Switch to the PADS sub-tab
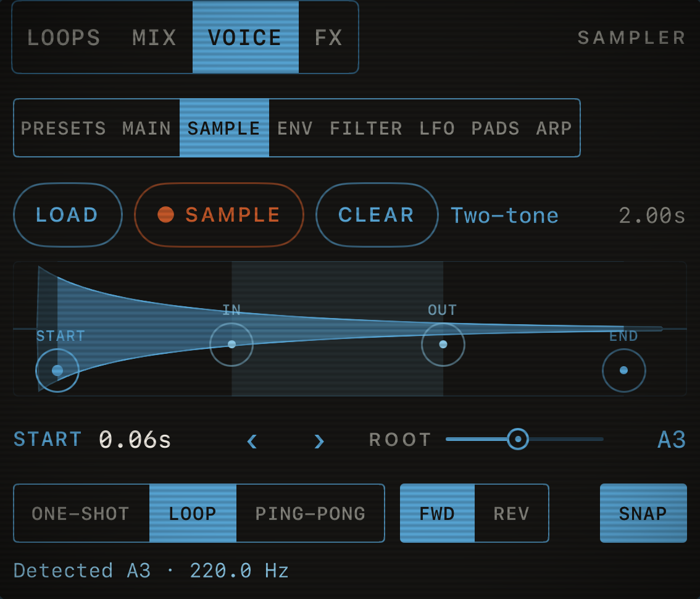Viewport: 700px width, 599px height. coord(495,128)
